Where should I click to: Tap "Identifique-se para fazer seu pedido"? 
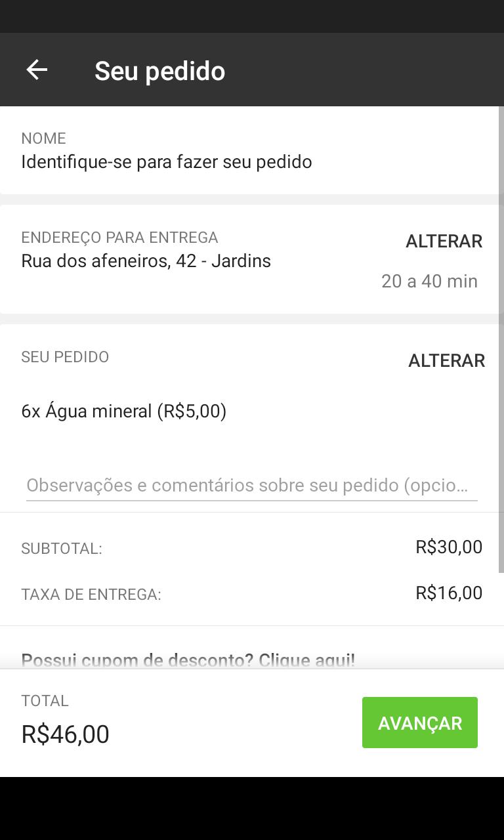(x=167, y=162)
